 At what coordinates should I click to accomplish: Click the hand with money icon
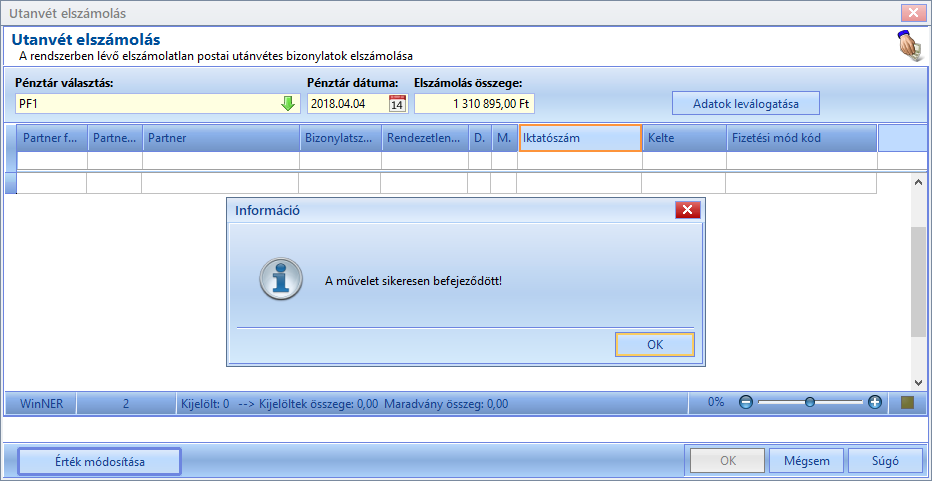click(x=909, y=46)
